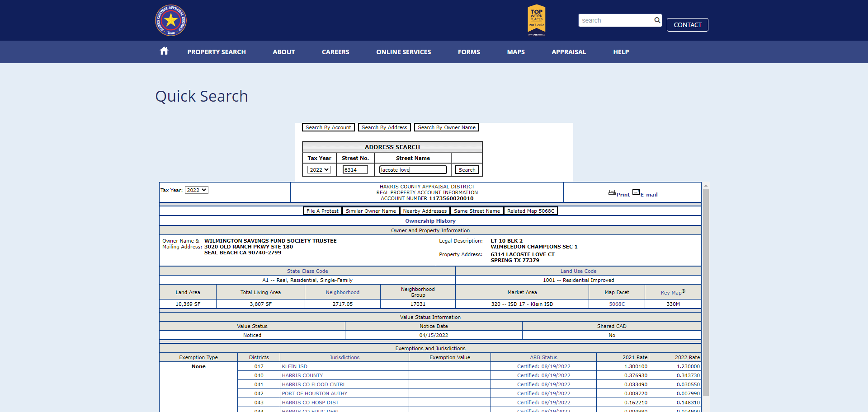The height and width of the screenshot is (412, 868).
Task: Click the printer icon beside Print
Action: click(x=612, y=192)
